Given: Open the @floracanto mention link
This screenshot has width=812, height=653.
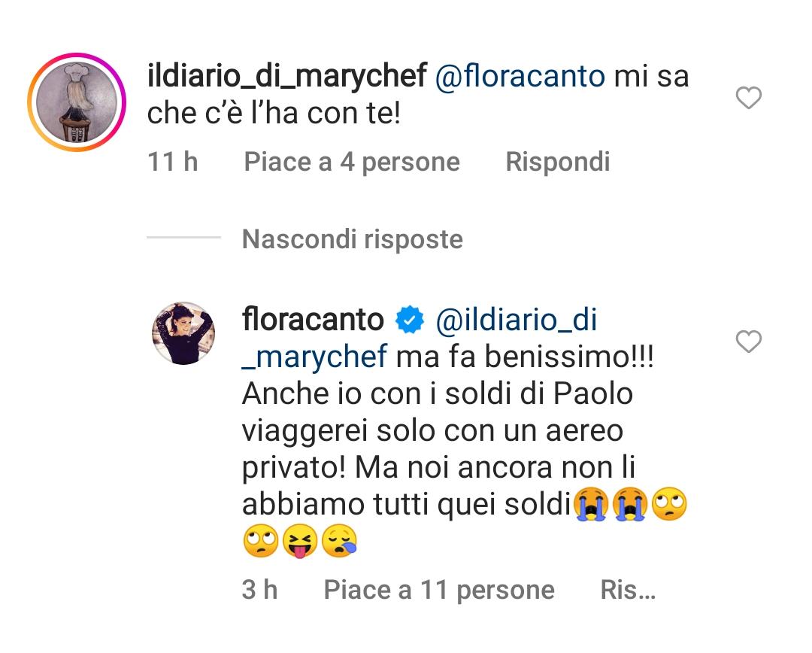Looking at the screenshot, I should (519, 75).
